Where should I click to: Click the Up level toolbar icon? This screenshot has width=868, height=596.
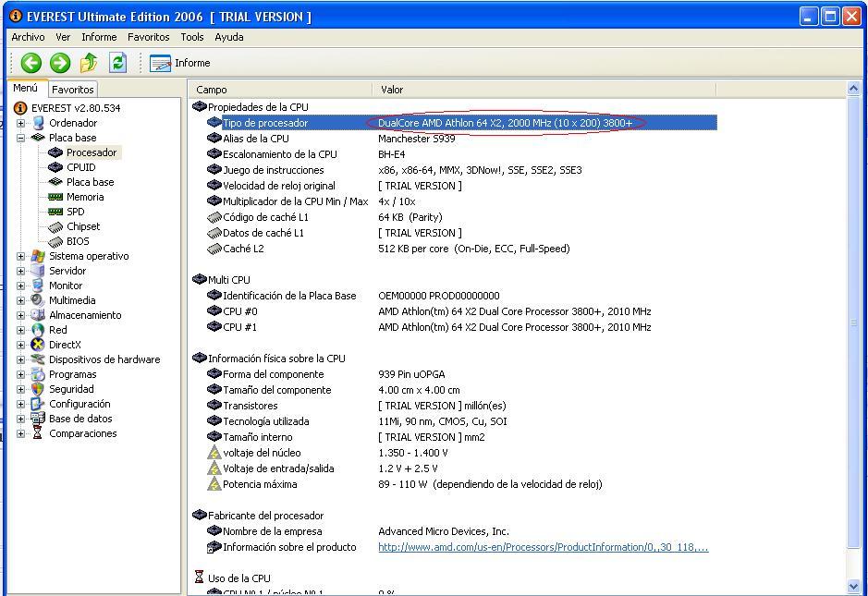(89, 63)
